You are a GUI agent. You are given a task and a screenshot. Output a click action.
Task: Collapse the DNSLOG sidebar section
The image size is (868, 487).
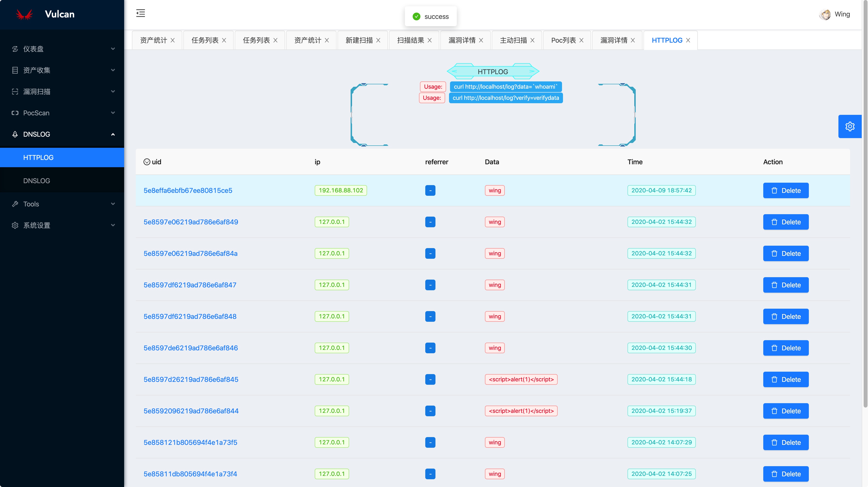pyautogui.click(x=62, y=134)
